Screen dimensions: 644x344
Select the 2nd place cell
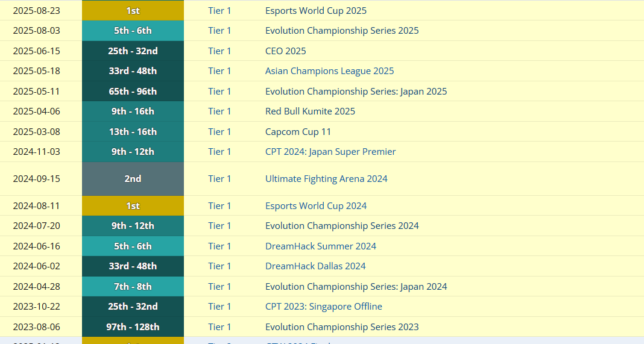133,178
